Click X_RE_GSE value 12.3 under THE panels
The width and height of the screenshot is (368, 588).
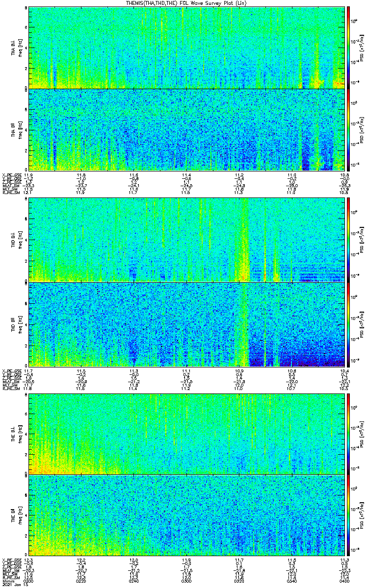click(x=28, y=560)
